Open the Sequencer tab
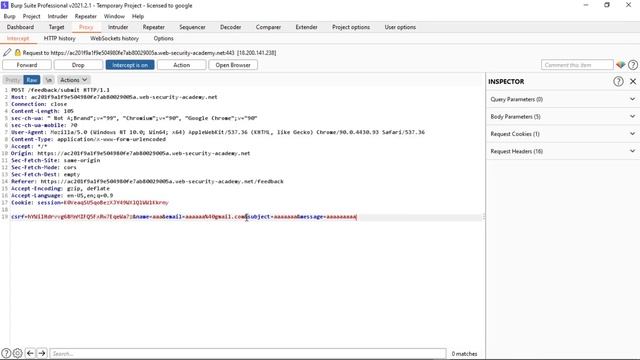 coord(192,27)
